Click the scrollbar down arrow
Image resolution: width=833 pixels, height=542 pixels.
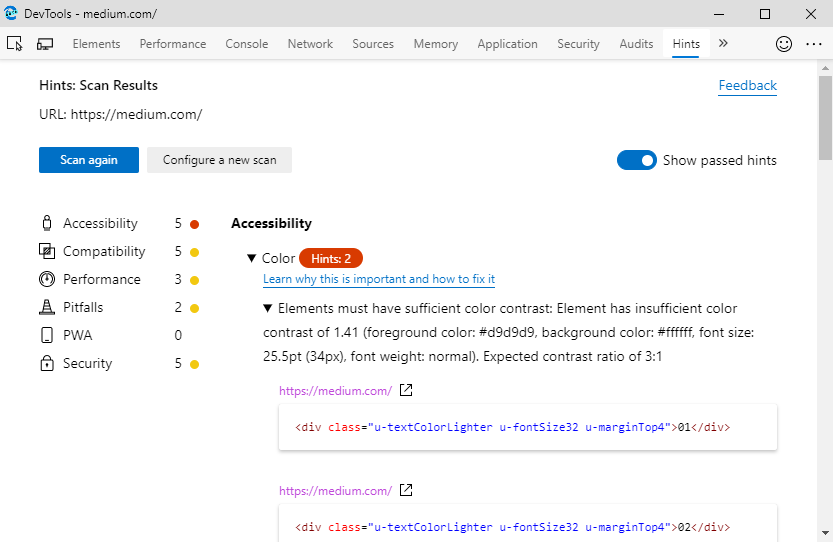825,533
